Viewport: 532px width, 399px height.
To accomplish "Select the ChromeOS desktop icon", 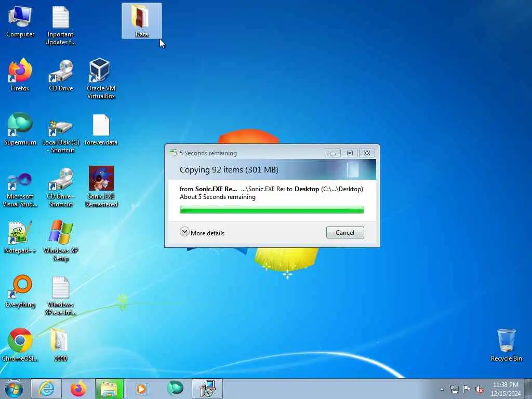I will tap(20, 344).
